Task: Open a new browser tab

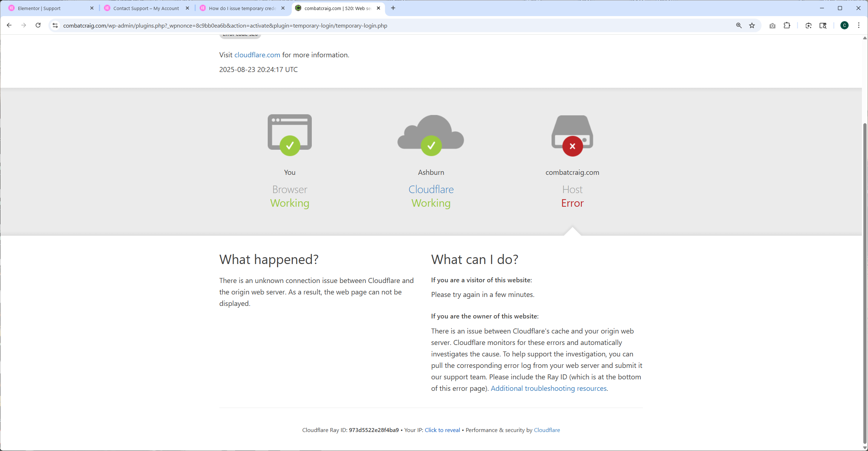Action: click(x=393, y=8)
